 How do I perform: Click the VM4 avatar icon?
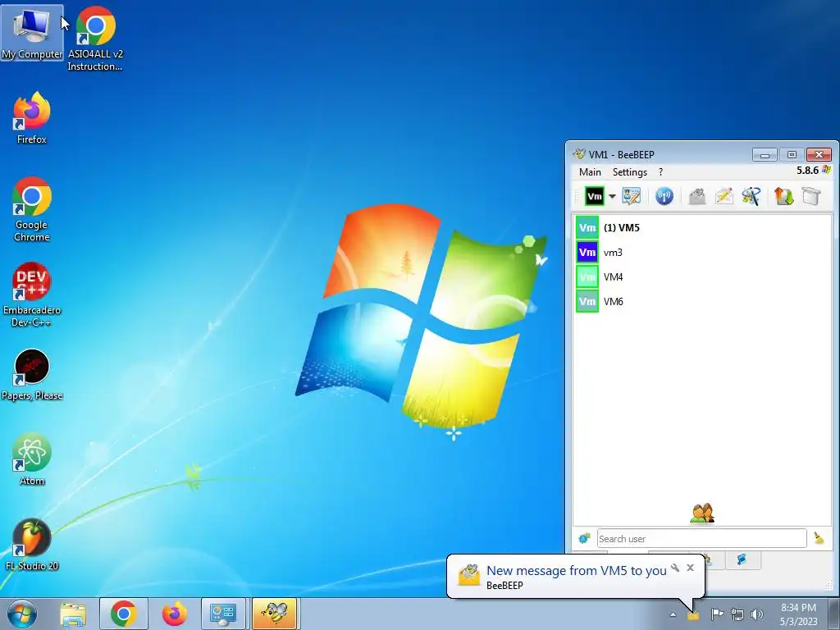click(587, 277)
